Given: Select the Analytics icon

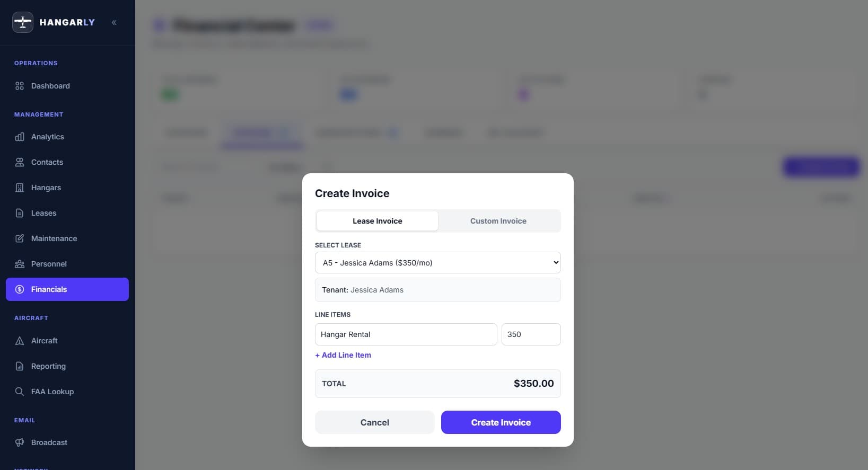Looking at the screenshot, I should 19,137.
